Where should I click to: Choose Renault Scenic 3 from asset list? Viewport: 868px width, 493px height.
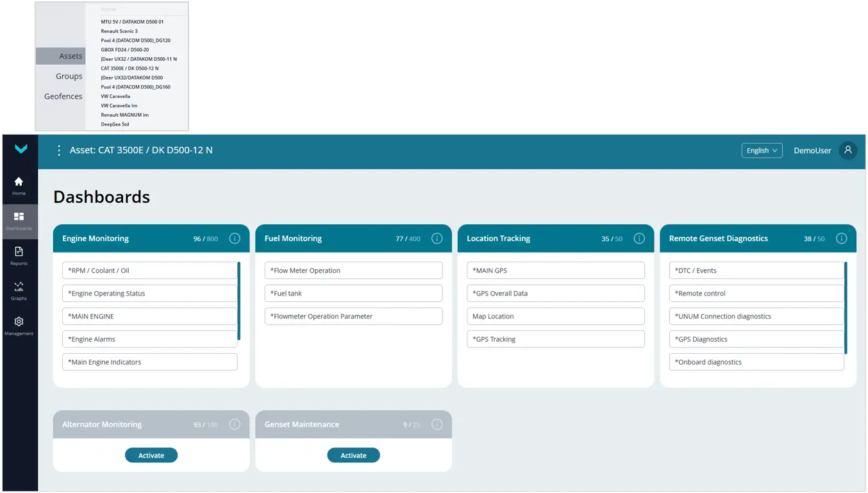coord(119,31)
